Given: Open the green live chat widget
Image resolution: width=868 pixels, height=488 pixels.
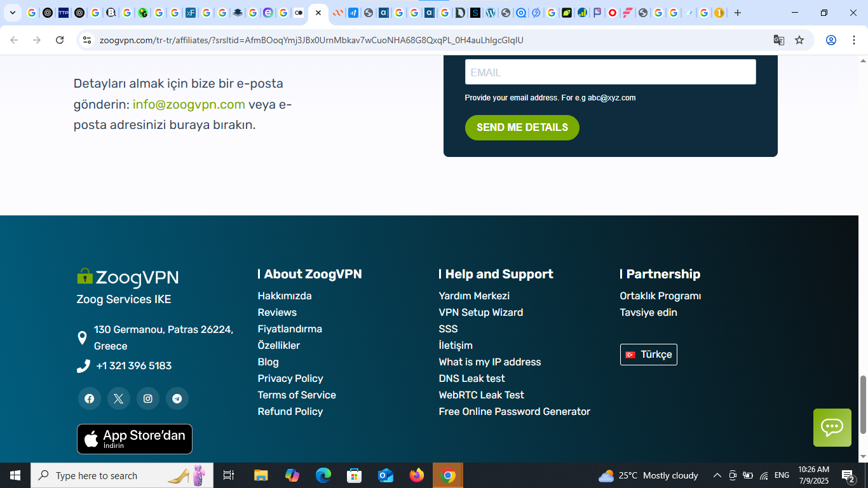Looking at the screenshot, I should [832, 428].
